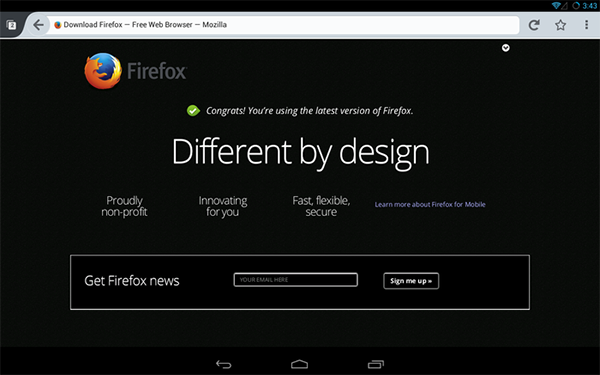600x375 pixels.
Task: Click the green checkmark beside Congrats message
Action: click(193, 111)
